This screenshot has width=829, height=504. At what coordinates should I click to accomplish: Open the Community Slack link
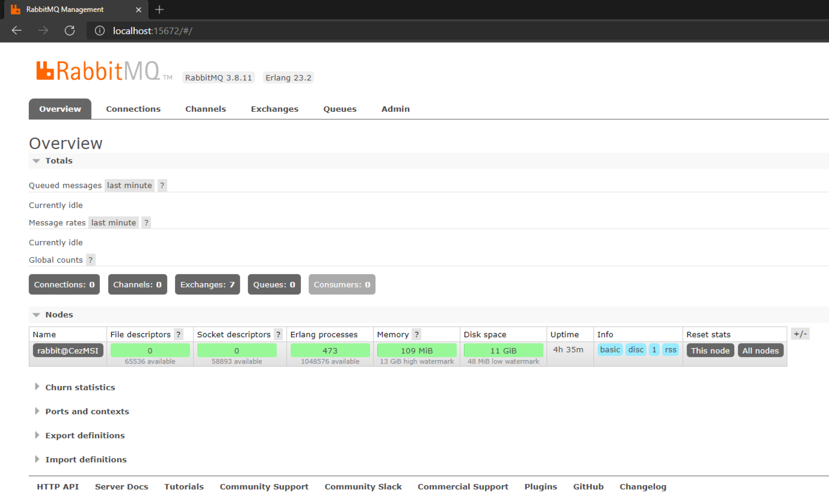363,487
